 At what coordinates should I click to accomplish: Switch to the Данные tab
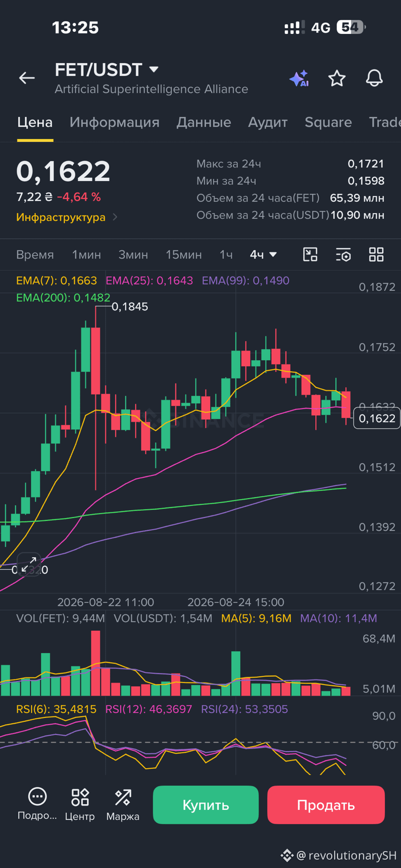[203, 122]
